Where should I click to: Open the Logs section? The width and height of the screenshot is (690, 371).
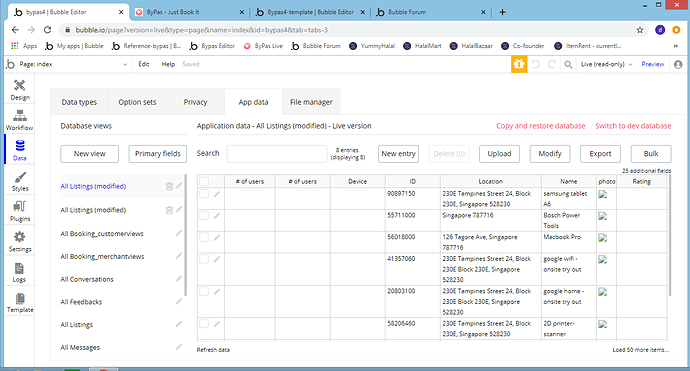(19, 272)
